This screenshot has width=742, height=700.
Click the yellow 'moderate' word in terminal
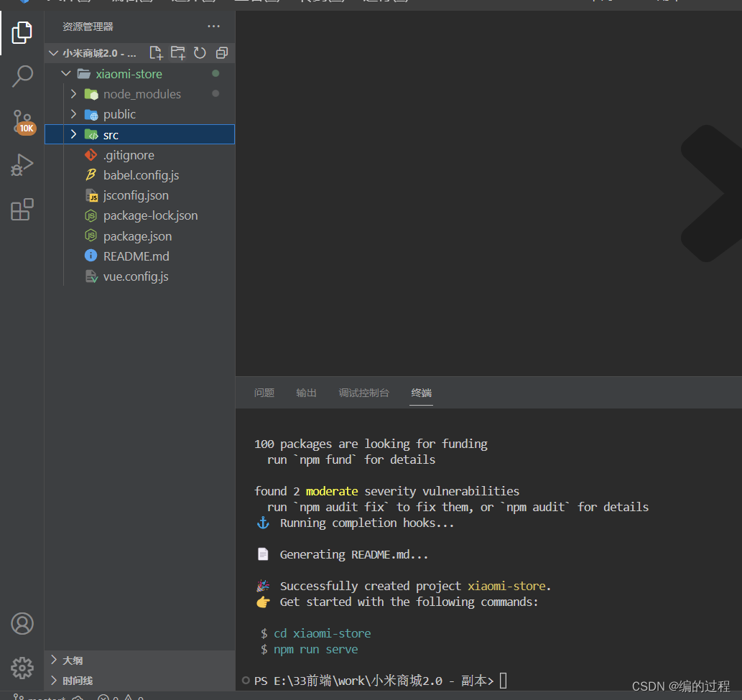(332, 491)
